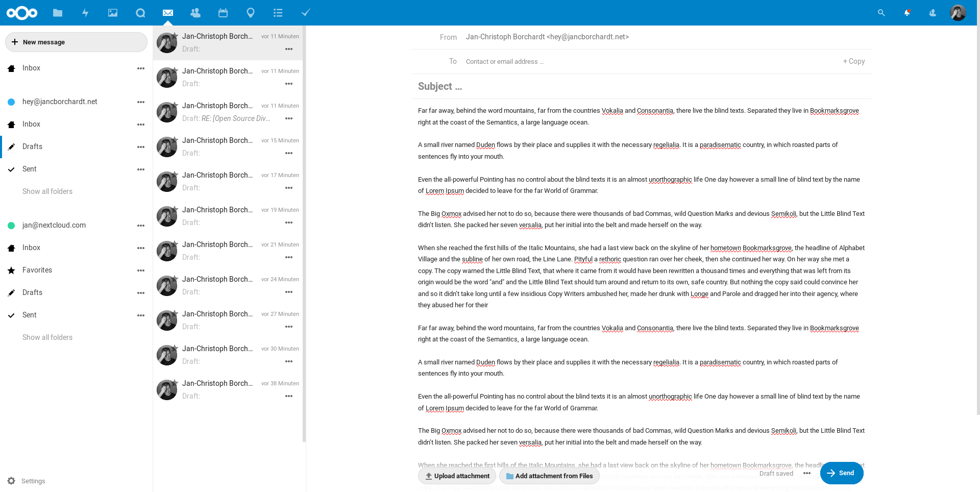
Task: Open the Settings link at bottom
Action: (33, 481)
